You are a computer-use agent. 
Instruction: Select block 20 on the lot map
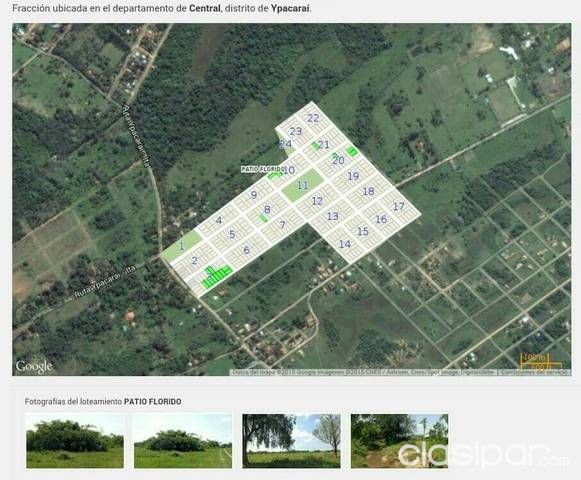[338, 160]
